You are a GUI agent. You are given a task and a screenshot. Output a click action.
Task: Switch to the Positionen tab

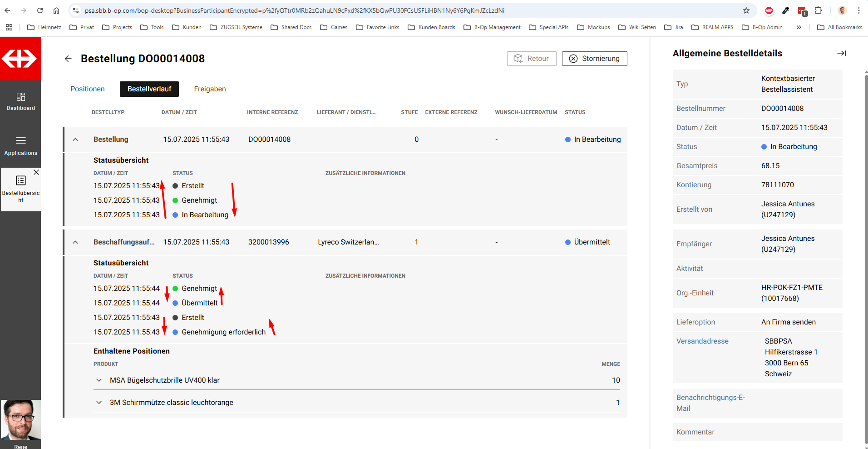pyautogui.click(x=88, y=89)
